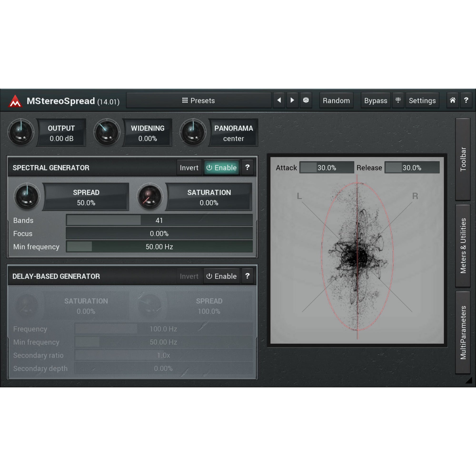Screen dimensions: 476x476
Task: Load the next preset with right arrow
Action: click(293, 100)
